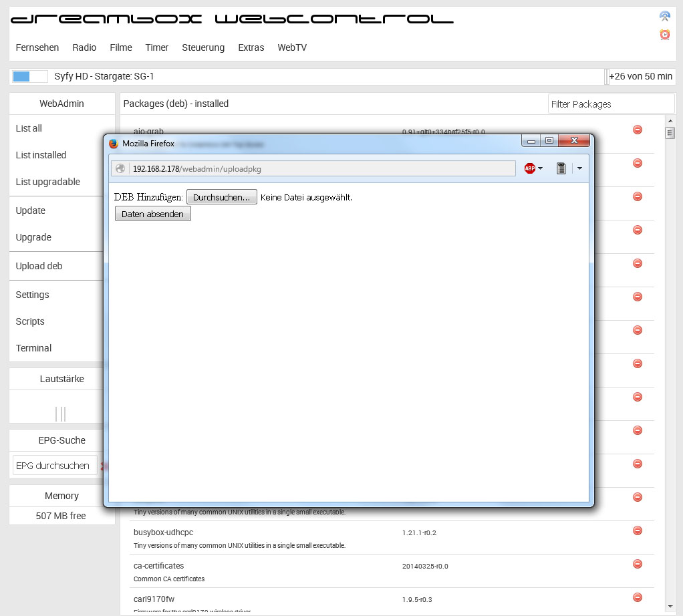Screen dimensions: 683x616
Task: Switch to the WebTV menu
Action: pyautogui.click(x=292, y=47)
